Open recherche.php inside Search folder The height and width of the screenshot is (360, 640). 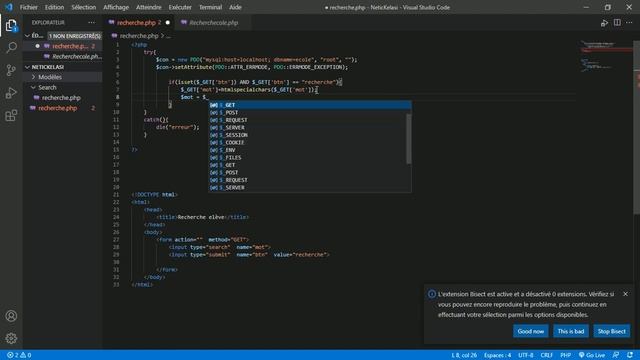61,98
